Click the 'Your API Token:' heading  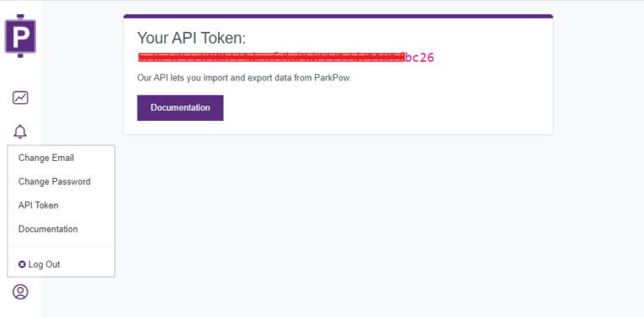pyautogui.click(x=191, y=39)
